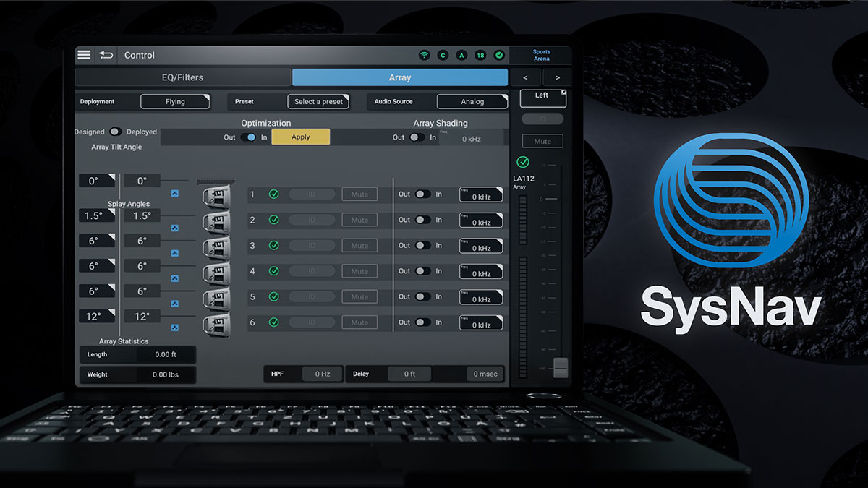Toggle Designed/Deployed switch
The image size is (868, 488).
[x=115, y=132]
